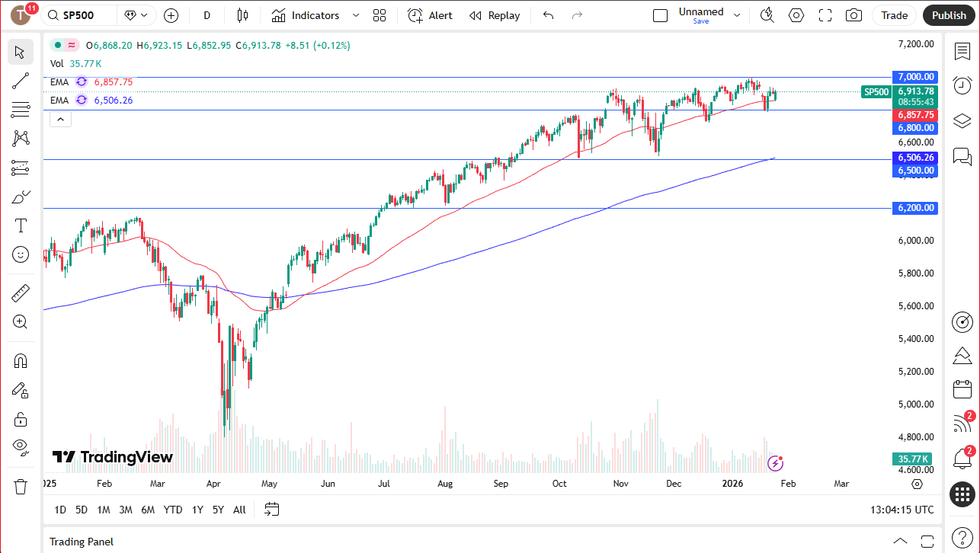Click the Publish button

949,15
